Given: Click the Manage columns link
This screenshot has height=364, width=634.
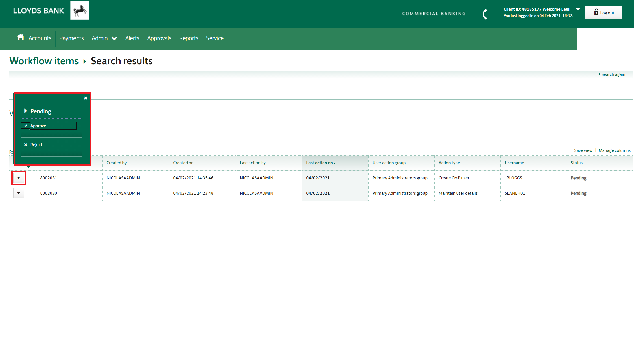Looking at the screenshot, I should click(x=615, y=150).
